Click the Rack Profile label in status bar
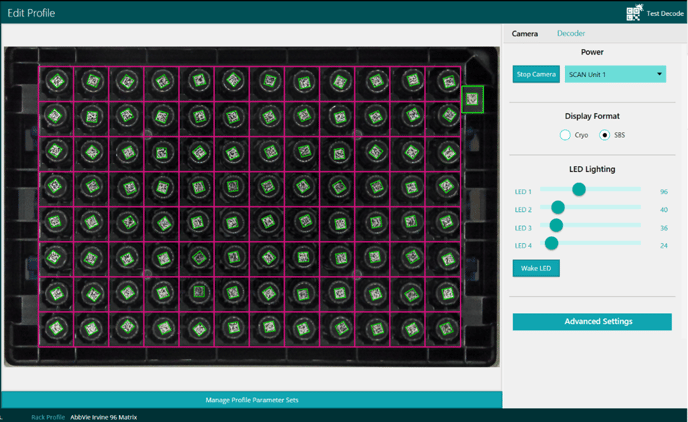 48,416
